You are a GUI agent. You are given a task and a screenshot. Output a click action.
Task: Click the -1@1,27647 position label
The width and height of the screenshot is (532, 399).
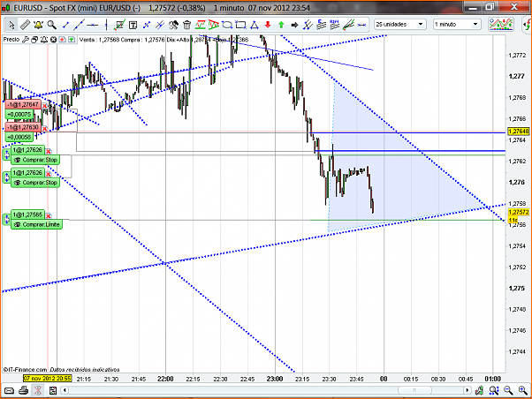[x=23, y=105]
